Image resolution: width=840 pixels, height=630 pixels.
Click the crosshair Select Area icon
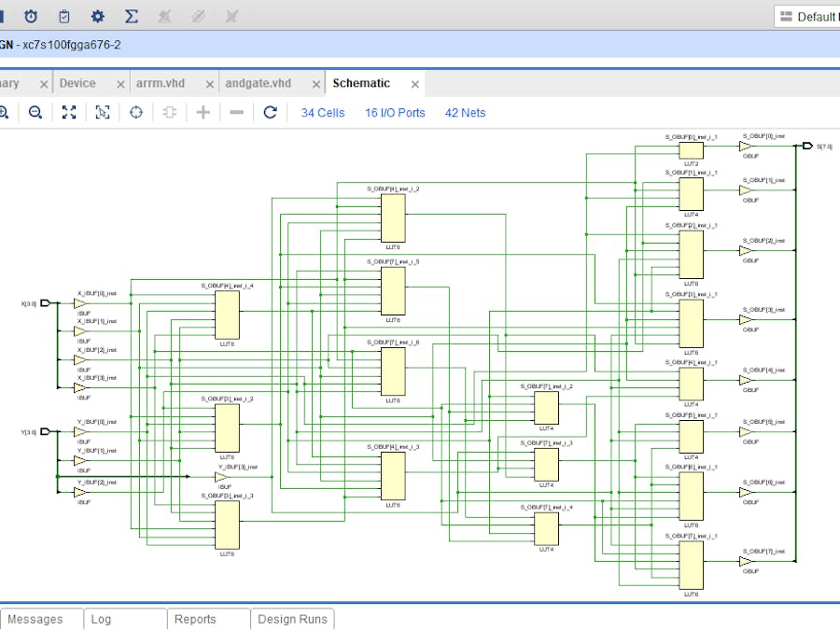136,112
